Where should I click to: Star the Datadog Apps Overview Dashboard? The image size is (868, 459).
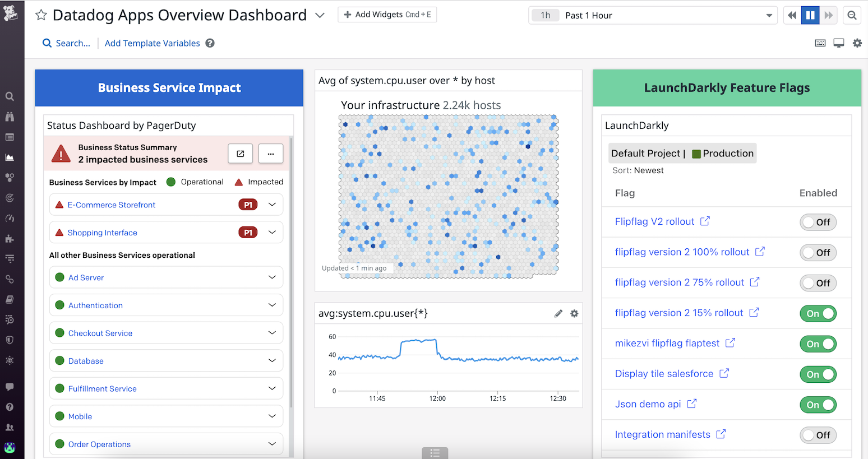pyautogui.click(x=41, y=15)
